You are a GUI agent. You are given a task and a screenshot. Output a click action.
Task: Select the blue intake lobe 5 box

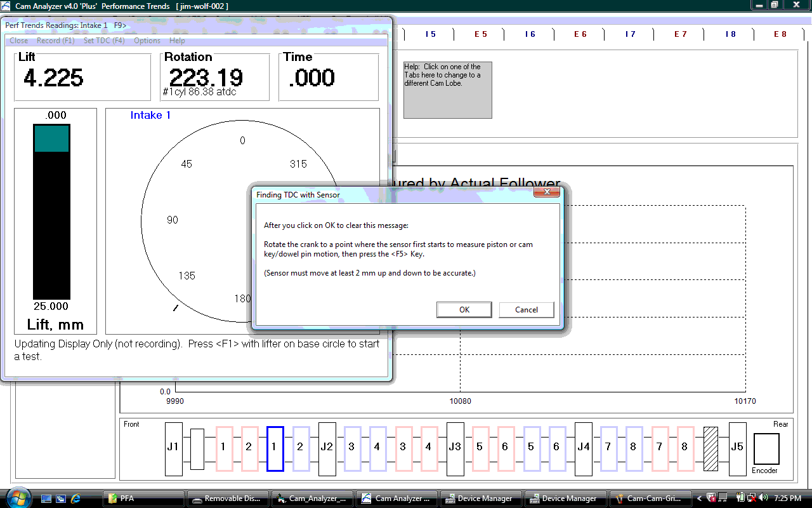(532, 449)
